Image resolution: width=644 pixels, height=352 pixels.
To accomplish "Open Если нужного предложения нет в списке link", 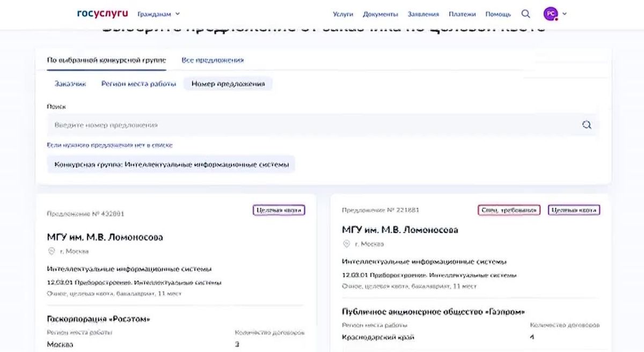I will tap(109, 145).
